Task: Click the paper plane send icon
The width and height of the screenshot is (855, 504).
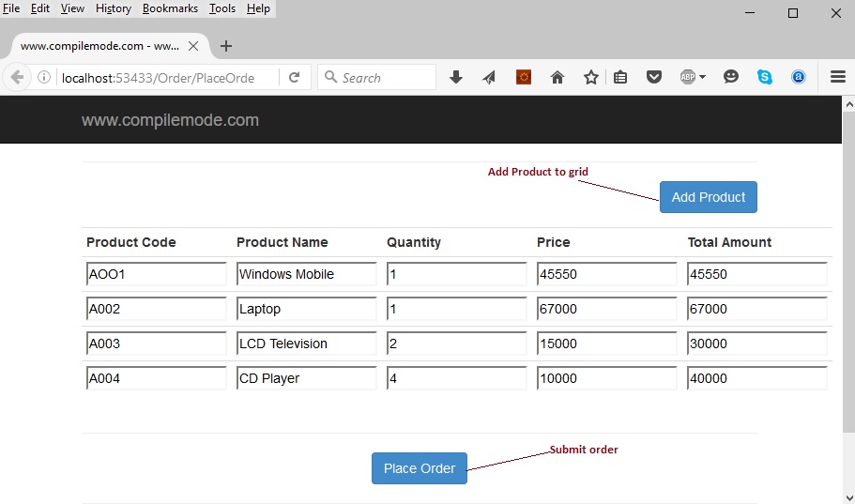Action: pyautogui.click(x=489, y=78)
